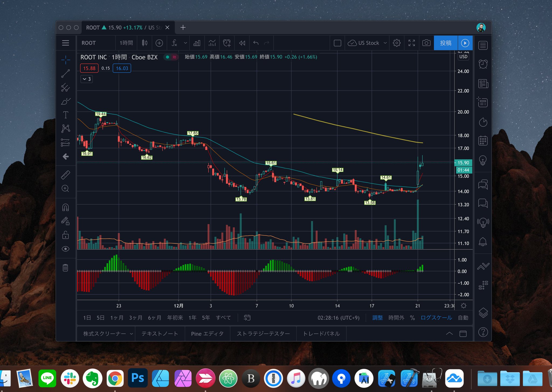Screen dimensions: 552x392
Task: Open chart settings gear icon
Action: 397,43
